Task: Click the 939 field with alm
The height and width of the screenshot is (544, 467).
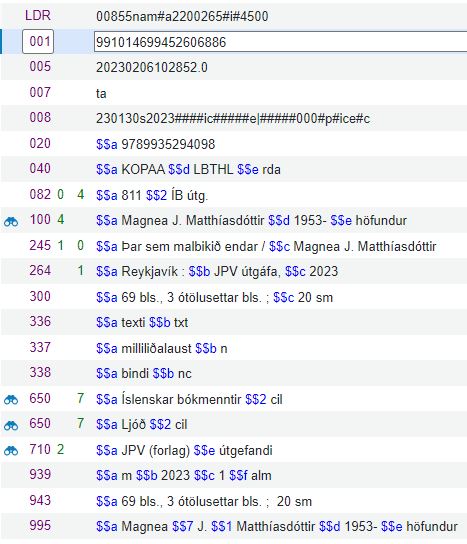Action: tap(184, 475)
